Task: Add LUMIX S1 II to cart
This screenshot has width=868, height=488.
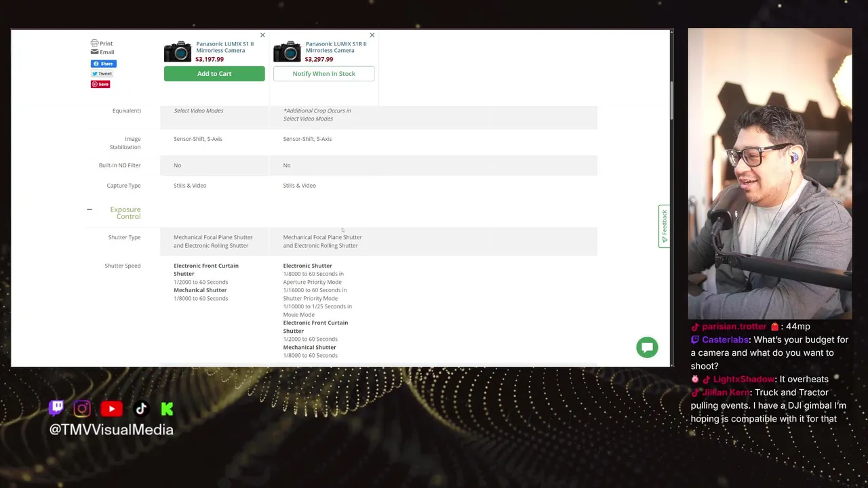Action: coord(214,74)
